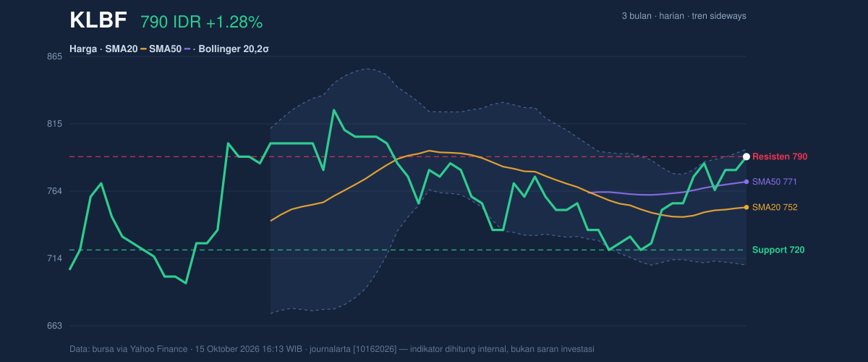Screen dimensions: 868x362
Task: Click the purple SMA50 endpoint dot
Action: [746, 181]
